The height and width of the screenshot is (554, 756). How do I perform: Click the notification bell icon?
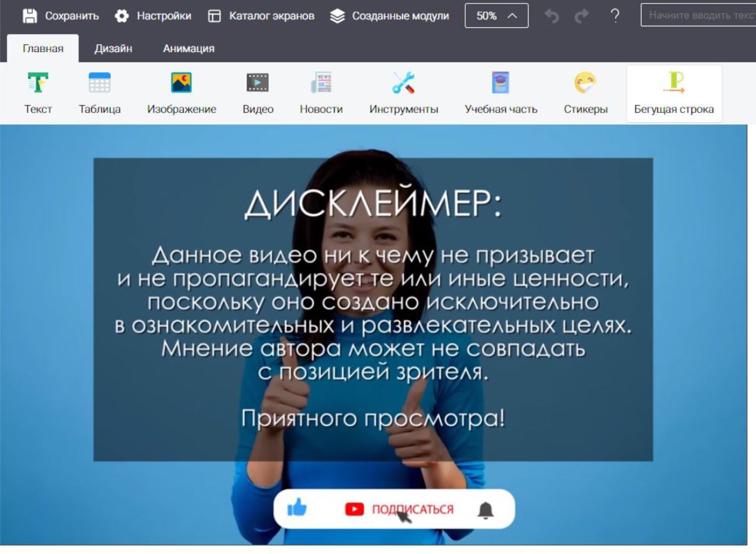[485, 510]
